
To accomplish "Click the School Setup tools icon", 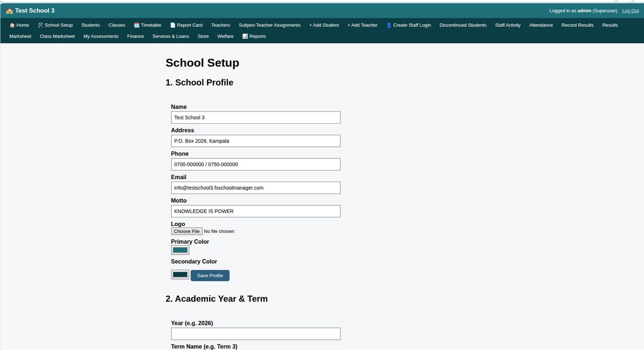I will coord(40,25).
